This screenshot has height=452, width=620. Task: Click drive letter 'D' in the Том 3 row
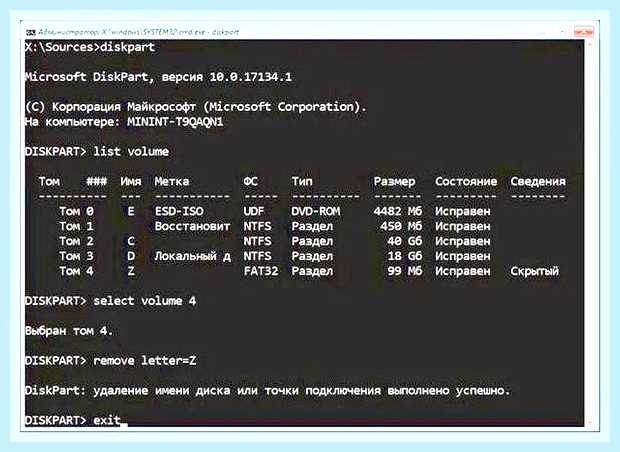point(131,256)
